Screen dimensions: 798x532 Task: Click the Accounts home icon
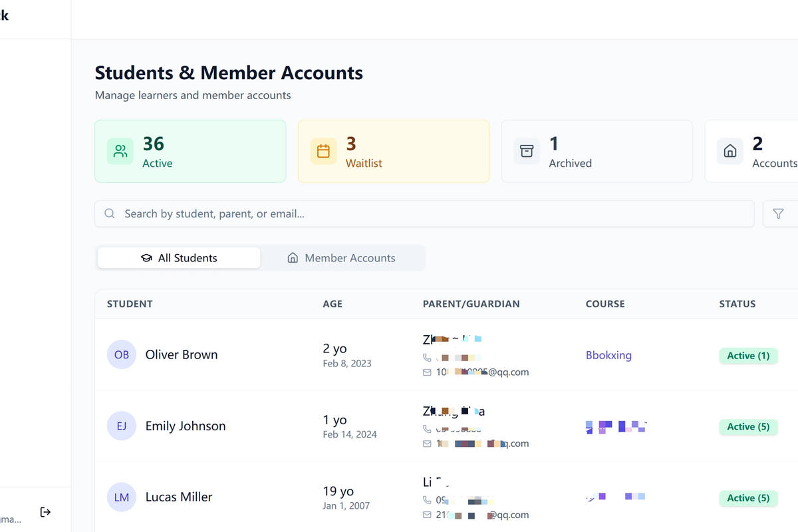tap(730, 151)
